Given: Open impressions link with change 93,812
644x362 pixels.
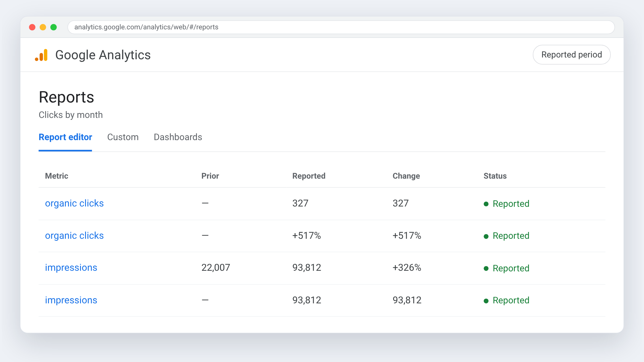Looking at the screenshot, I should click(71, 300).
